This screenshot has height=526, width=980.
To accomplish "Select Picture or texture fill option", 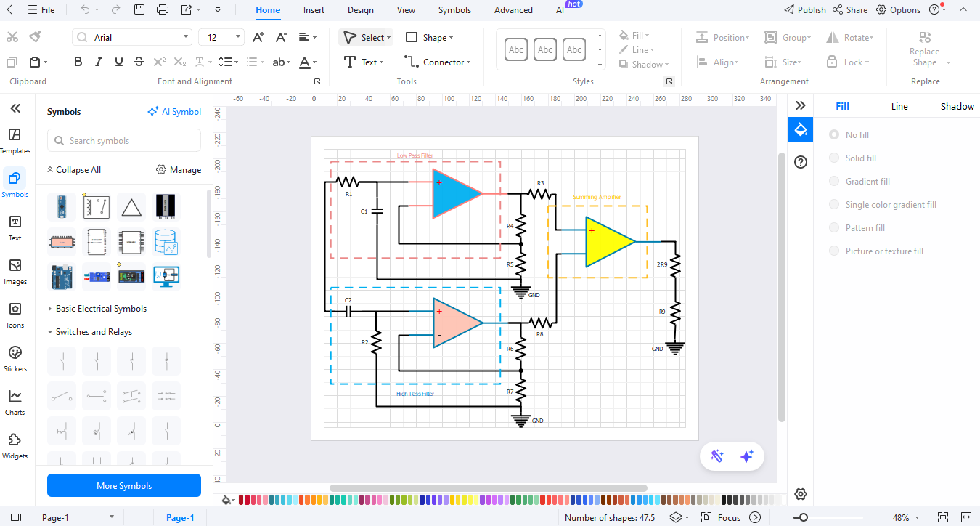I will click(833, 251).
